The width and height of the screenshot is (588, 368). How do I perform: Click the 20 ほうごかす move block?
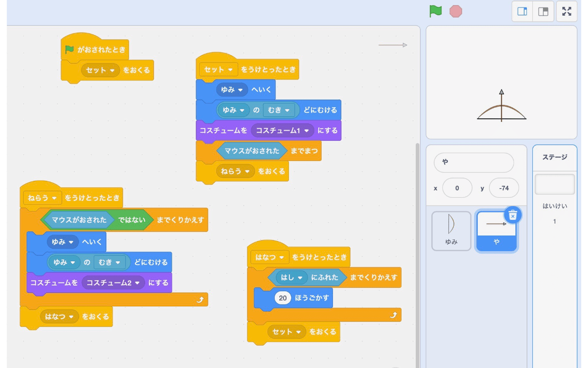(293, 298)
